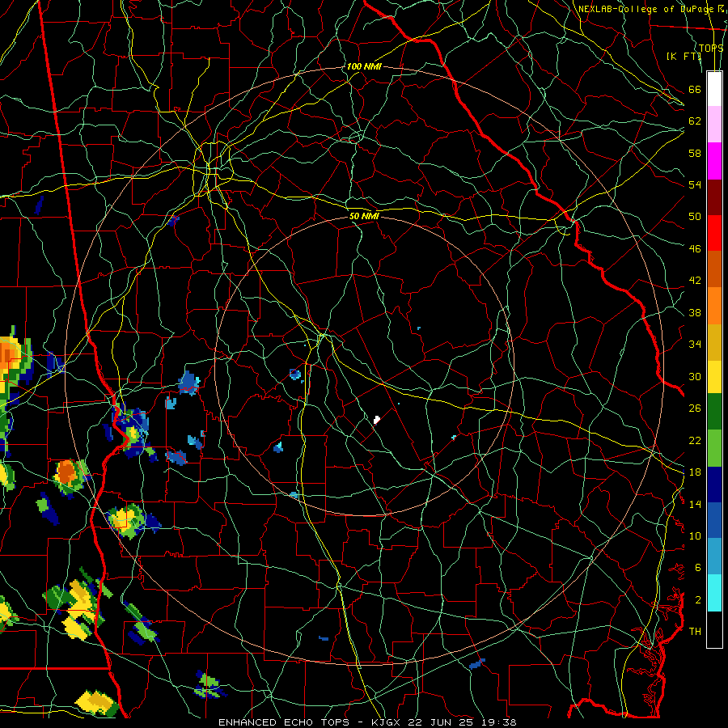
Task: Click the legend value 6
Action: pos(697,568)
